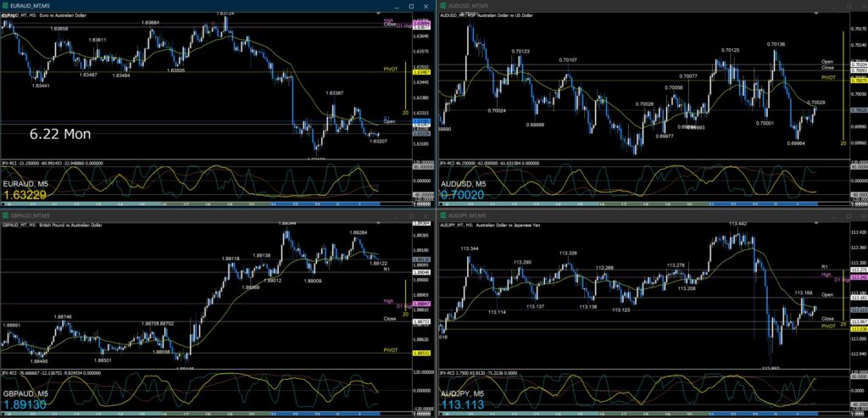Select the PIVOT label in AUDUSD chart
The width and height of the screenshot is (868, 418).
click(828, 78)
